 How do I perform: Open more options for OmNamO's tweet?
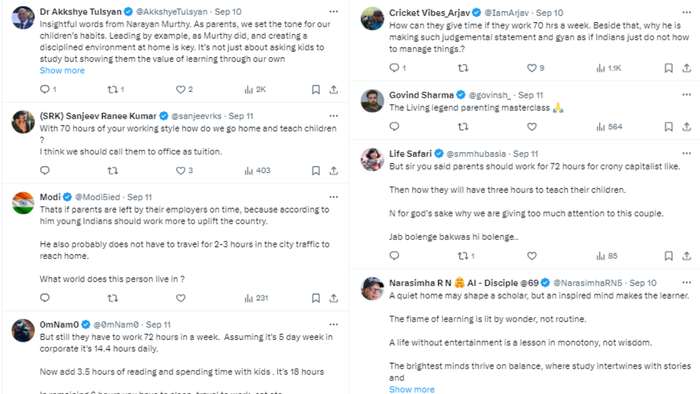coord(333,324)
